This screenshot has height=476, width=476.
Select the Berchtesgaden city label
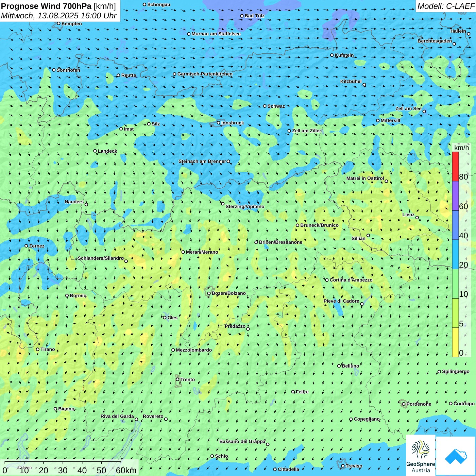point(435,41)
